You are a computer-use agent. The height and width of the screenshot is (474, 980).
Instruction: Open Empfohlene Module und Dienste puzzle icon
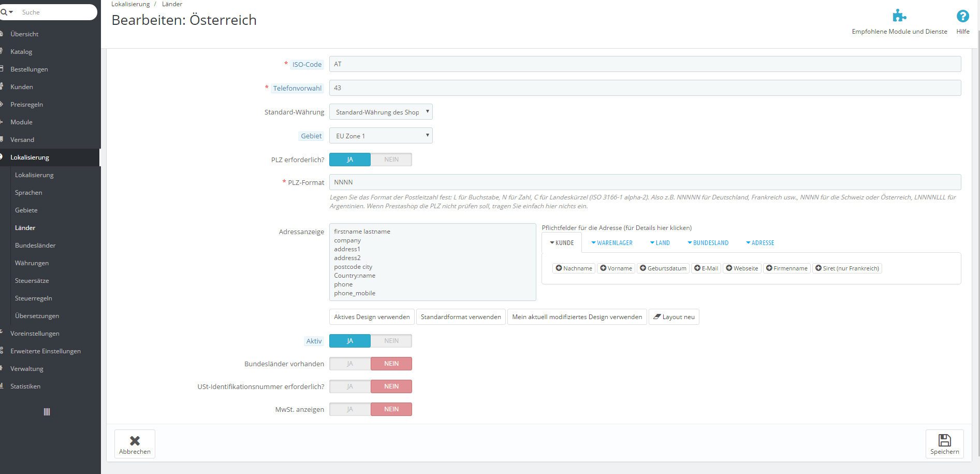[x=899, y=16]
